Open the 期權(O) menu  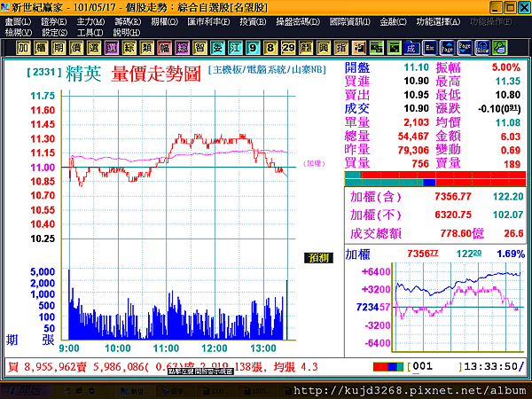[x=164, y=22]
